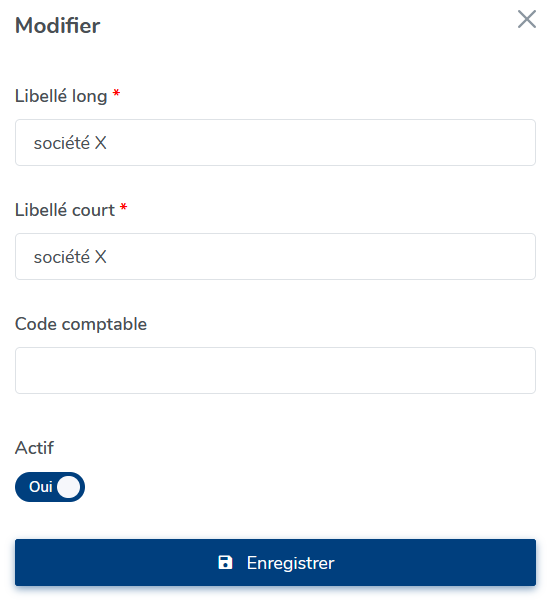Click the Libellé court field label
Image resolution: width=552 pixels, height=605 pixels.
[65, 210]
